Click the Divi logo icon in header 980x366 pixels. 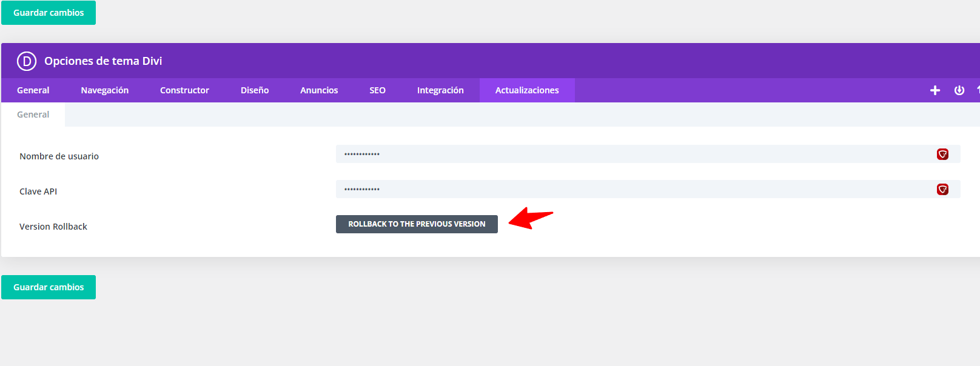pyautogui.click(x=27, y=61)
